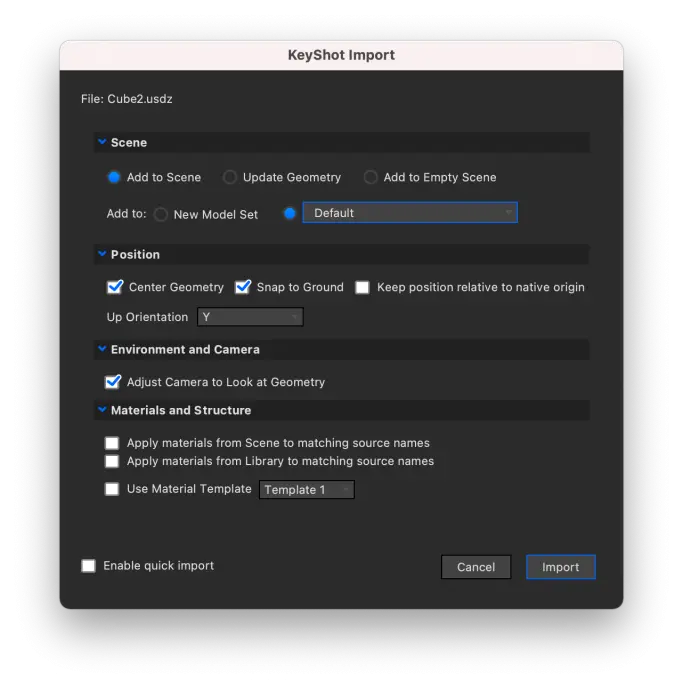Select the radio button beside Default dropdown
The width and height of the screenshot is (683, 688).
point(290,214)
